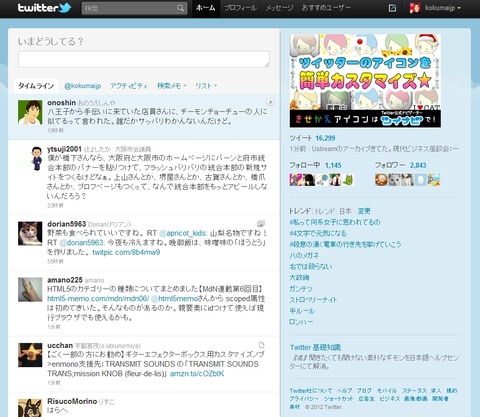The width and height of the screenshot is (480, 417).
Task: Select the アクティビティ tab
Action: pyautogui.click(x=129, y=86)
